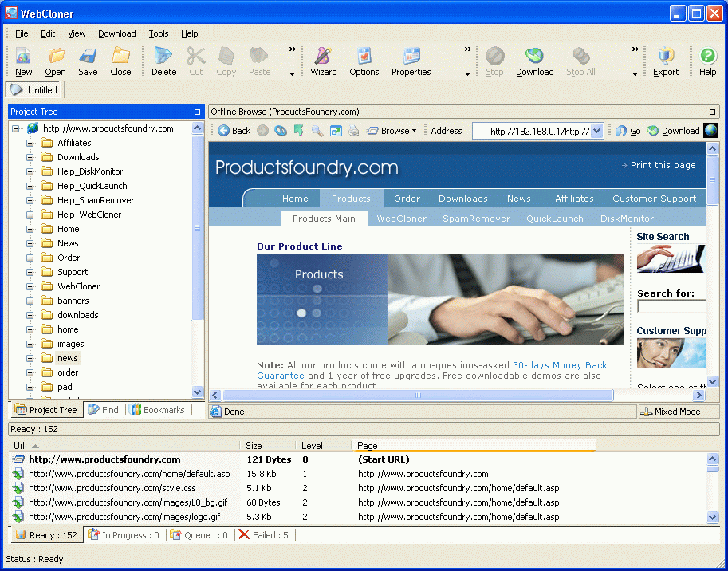The image size is (728, 571).
Task: Maximize the Project Tree panel
Action: click(x=197, y=112)
